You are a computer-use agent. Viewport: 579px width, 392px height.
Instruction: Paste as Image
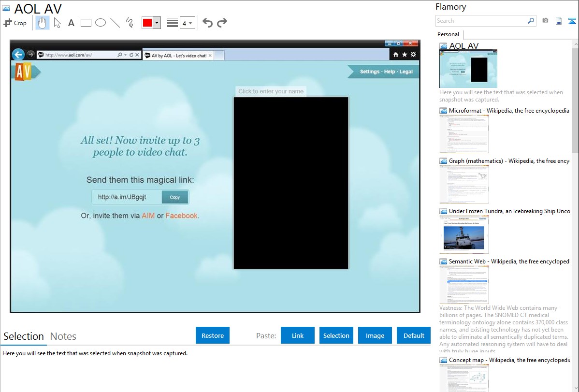(x=375, y=335)
